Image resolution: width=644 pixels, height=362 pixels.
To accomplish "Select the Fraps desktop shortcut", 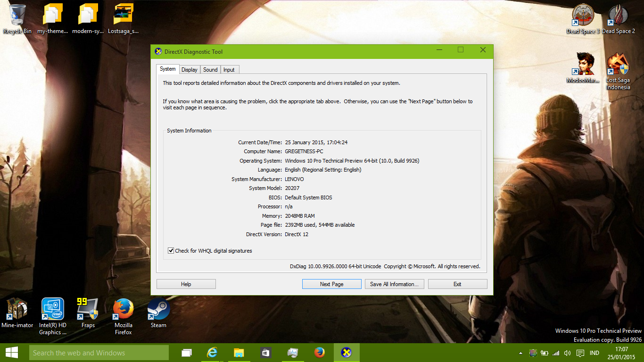I will [88, 313].
